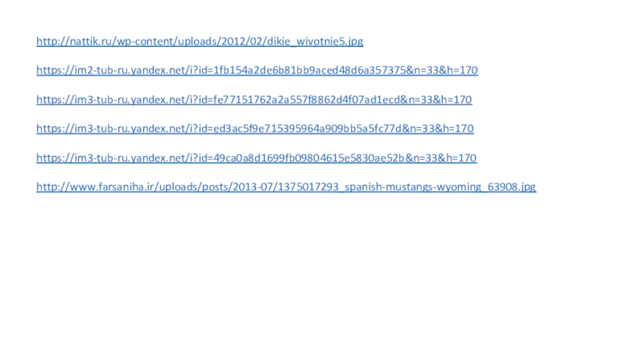Open the im2-tub-ru.yandex.net image link
The height and width of the screenshot is (362, 644).
257,70
